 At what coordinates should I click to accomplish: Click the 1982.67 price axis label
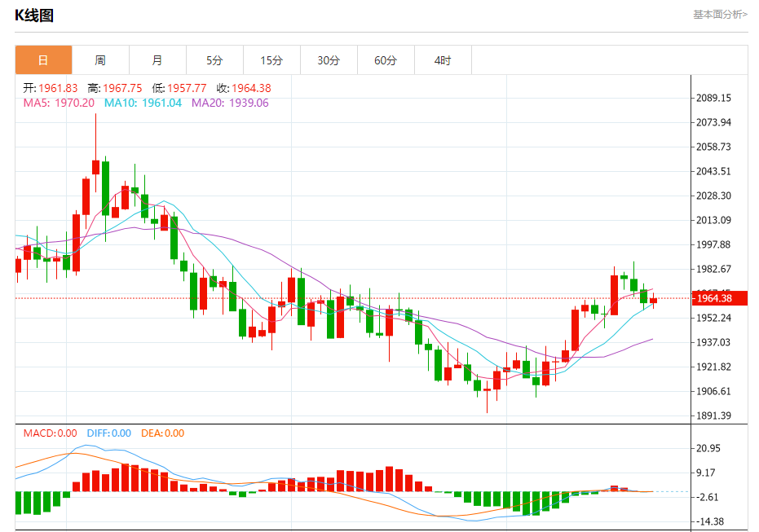tap(713, 269)
